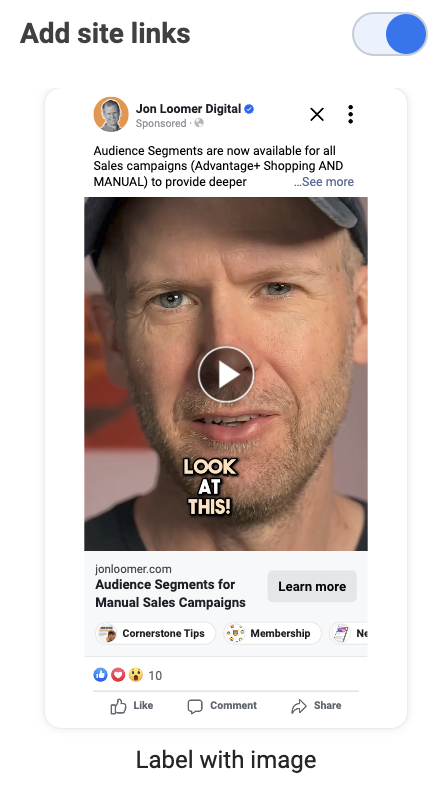Share the post using the Share arrow
Viewport: 442px width, 786px height.
316,706
